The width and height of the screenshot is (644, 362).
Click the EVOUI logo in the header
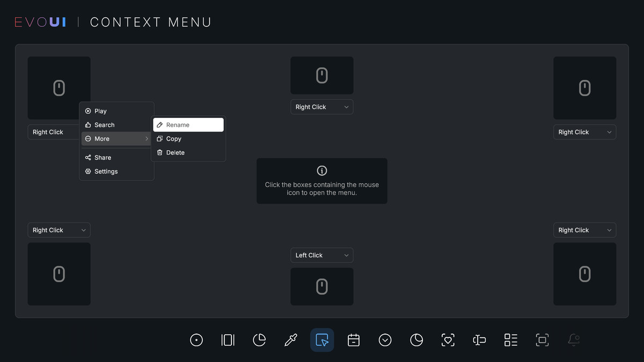click(40, 21)
